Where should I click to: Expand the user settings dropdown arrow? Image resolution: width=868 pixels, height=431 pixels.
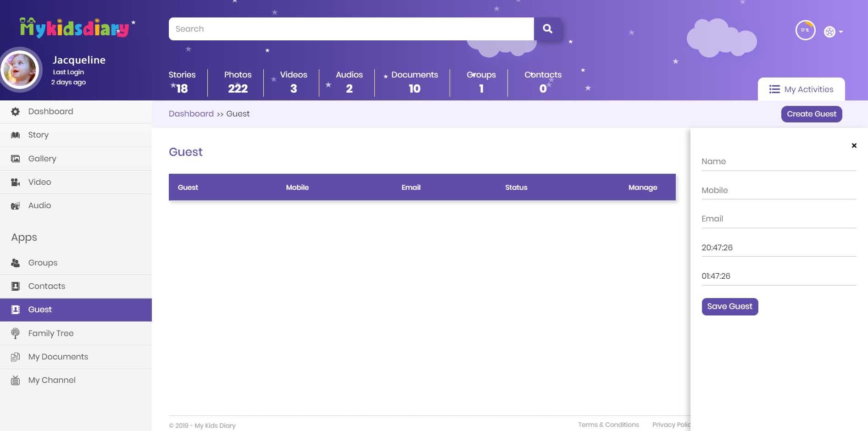[841, 32]
